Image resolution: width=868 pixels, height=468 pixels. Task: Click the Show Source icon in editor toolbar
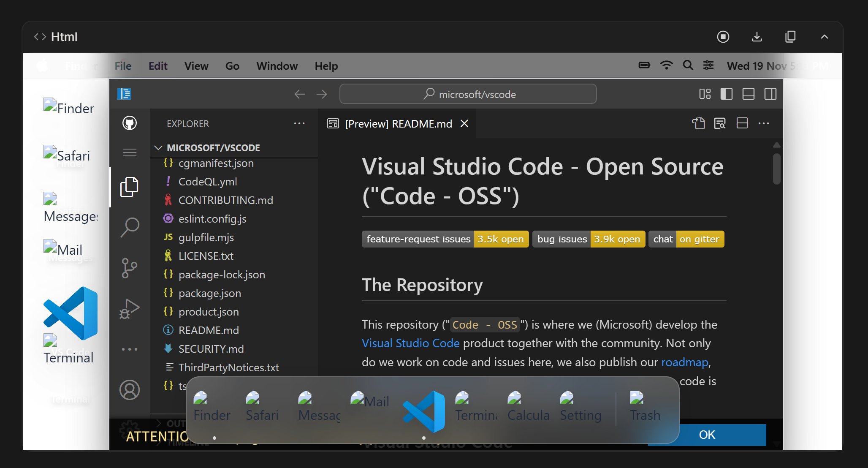pyautogui.click(x=698, y=123)
